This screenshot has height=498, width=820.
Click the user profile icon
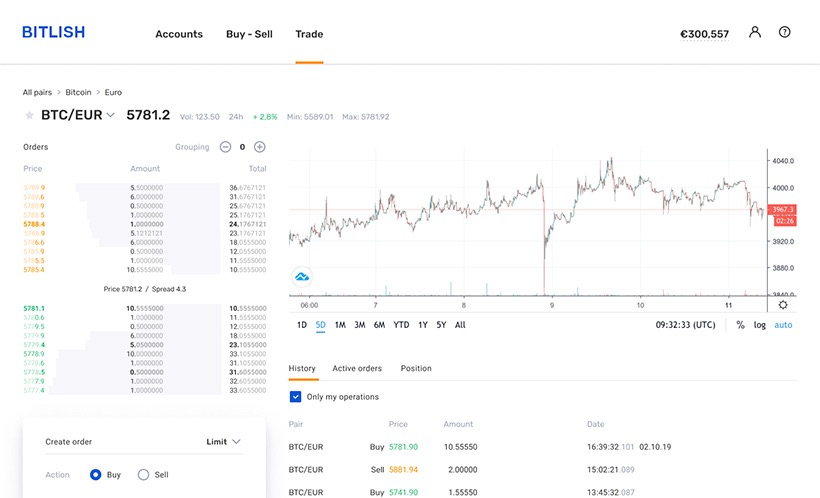click(x=755, y=32)
